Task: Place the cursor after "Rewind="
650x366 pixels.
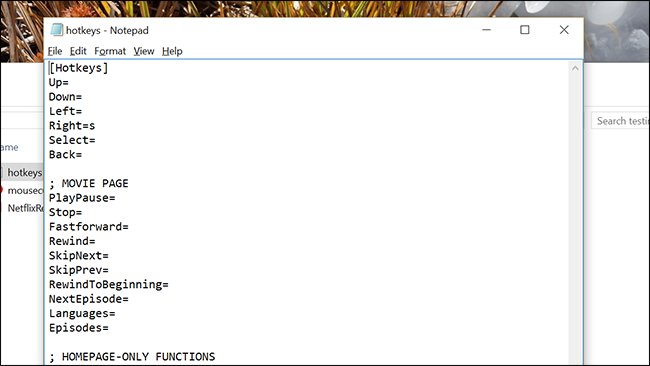Action: click(x=95, y=241)
